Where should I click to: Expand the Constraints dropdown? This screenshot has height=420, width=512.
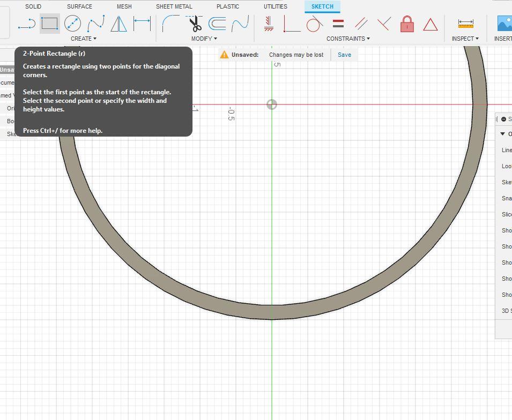pyautogui.click(x=348, y=38)
